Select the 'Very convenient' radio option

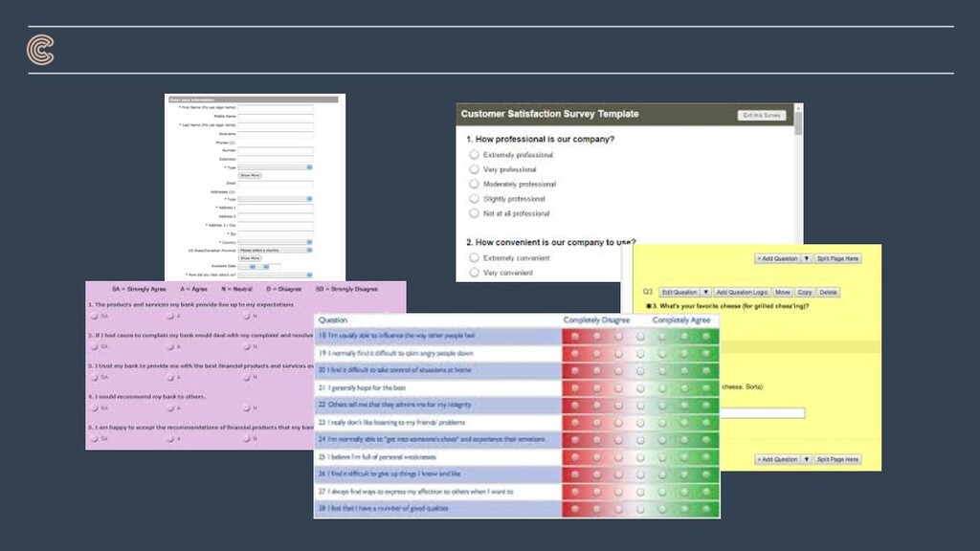click(x=474, y=273)
